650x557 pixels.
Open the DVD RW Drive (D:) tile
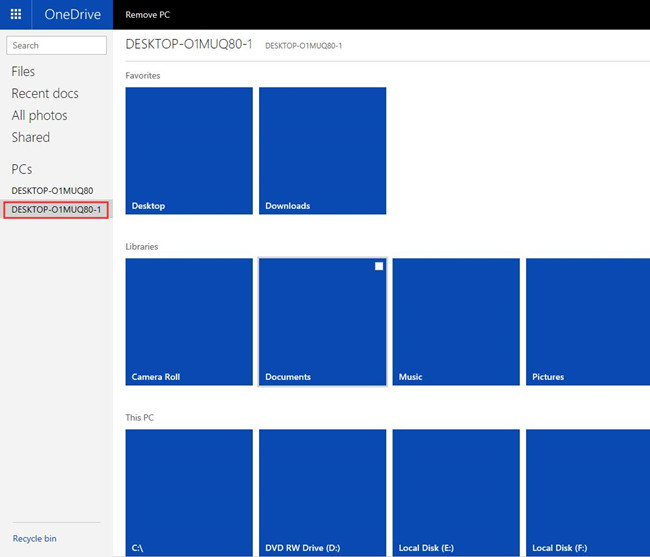[x=323, y=493]
